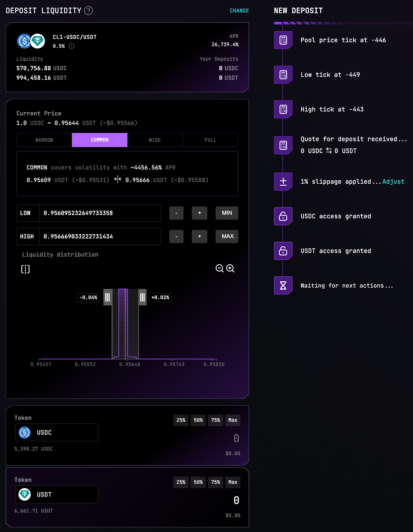Zoom out the liquidity distribution chart
Screen dimensions: 413x532
coord(220,268)
